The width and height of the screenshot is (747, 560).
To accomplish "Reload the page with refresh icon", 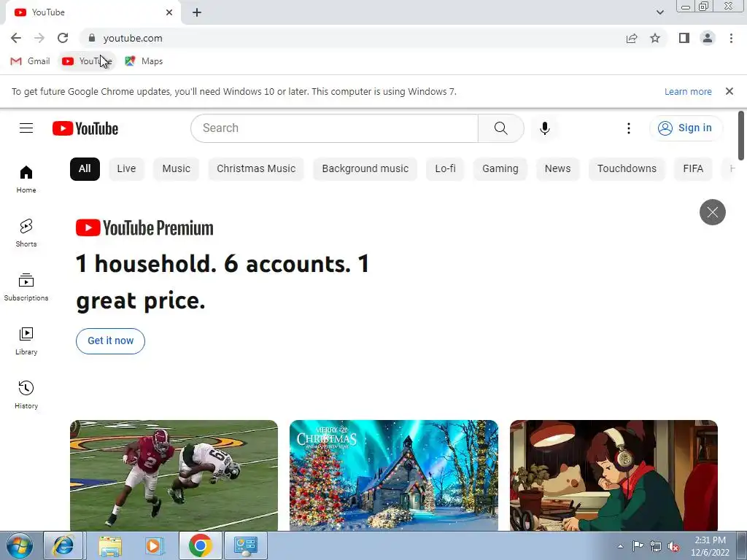I will [63, 38].
